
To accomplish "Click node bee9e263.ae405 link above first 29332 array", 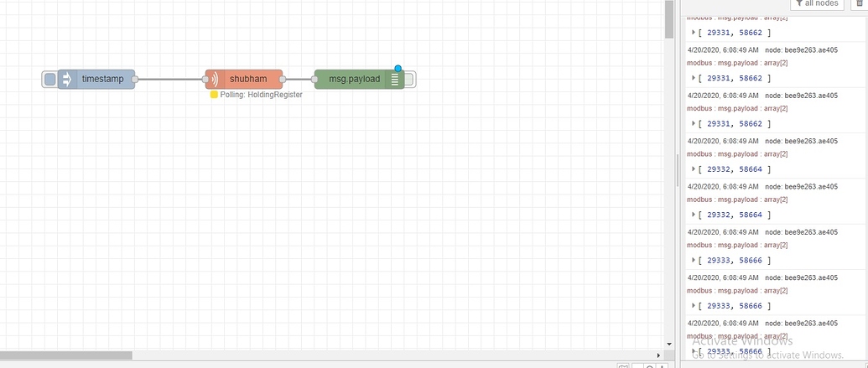I will pyautogui.click(x=801, y=141).
